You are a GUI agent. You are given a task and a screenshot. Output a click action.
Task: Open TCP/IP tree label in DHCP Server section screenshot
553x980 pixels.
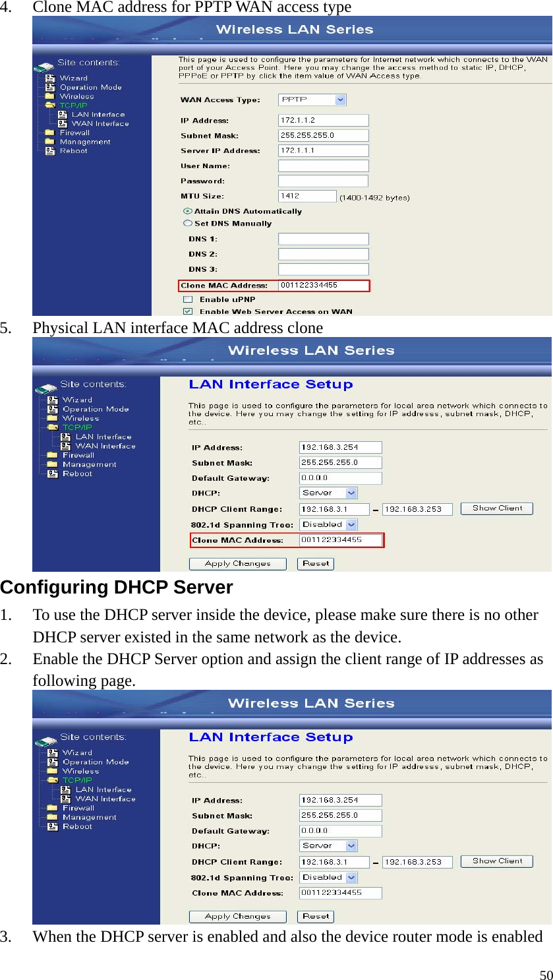click(x=77, y=780)
